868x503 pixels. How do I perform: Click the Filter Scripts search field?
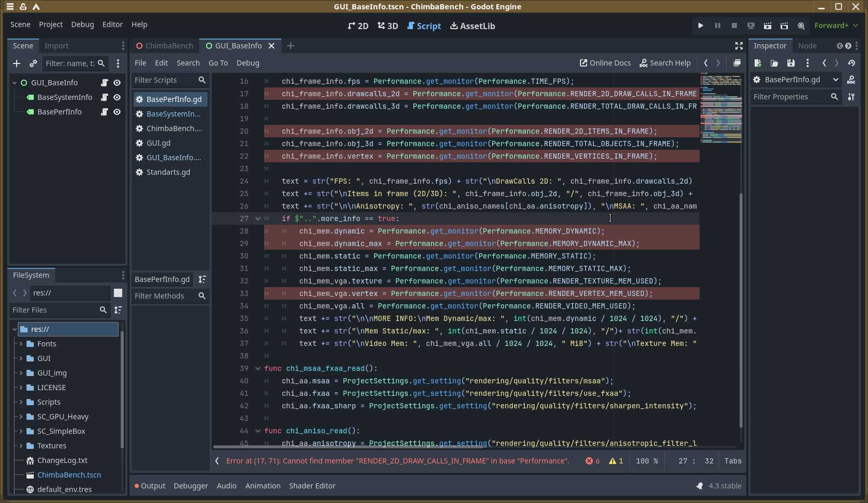click(164, 80)
